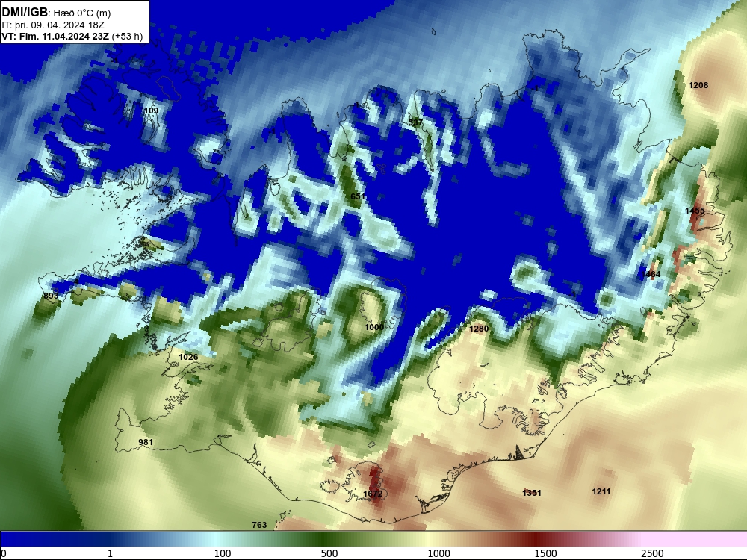This screenshot has width=747, height=560.
Task: Click the 763 height value
Action: pos(259,525)
